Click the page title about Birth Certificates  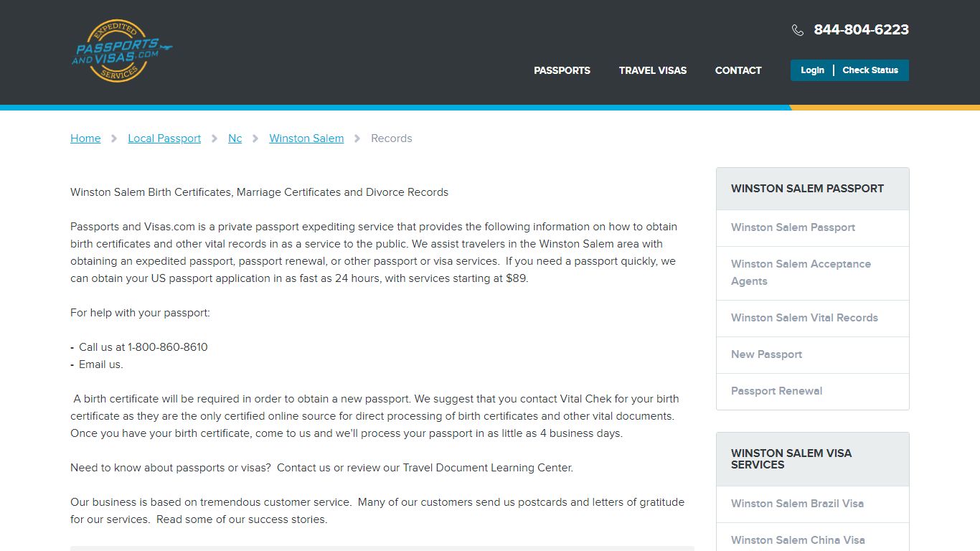pos(259,192)
